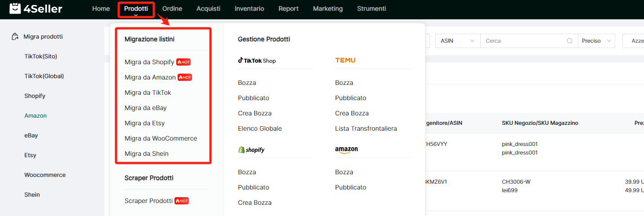
Task: Select TikTok(Global) in the sidebar
Action: pyautogui.click(x=44, y=76)
